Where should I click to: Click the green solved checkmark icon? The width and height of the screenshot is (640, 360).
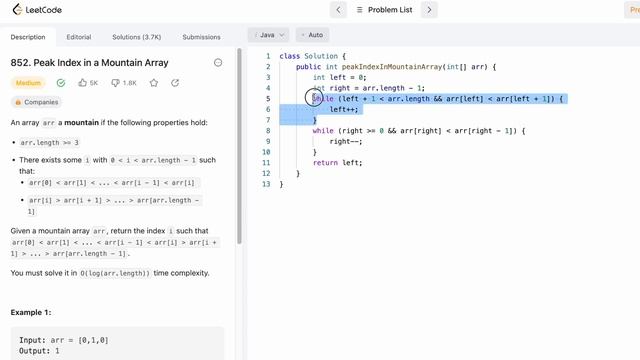pyautogui.click(x=61, y=83)
